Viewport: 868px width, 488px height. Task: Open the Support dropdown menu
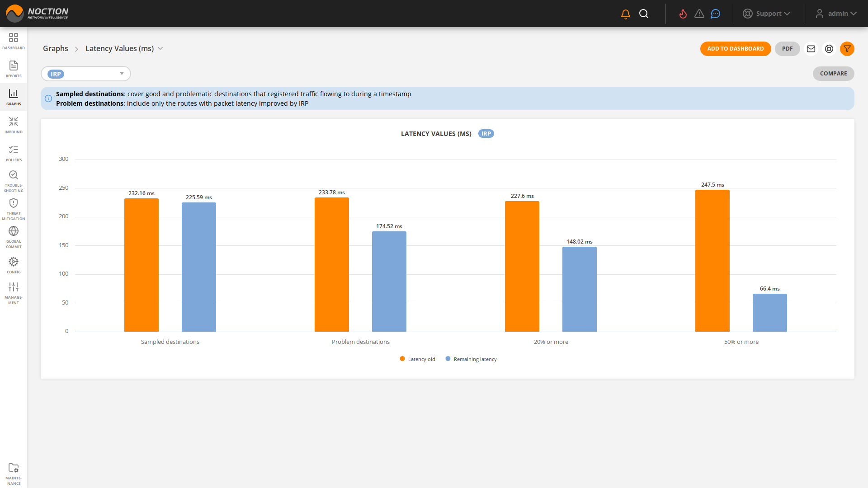point(767,14)
